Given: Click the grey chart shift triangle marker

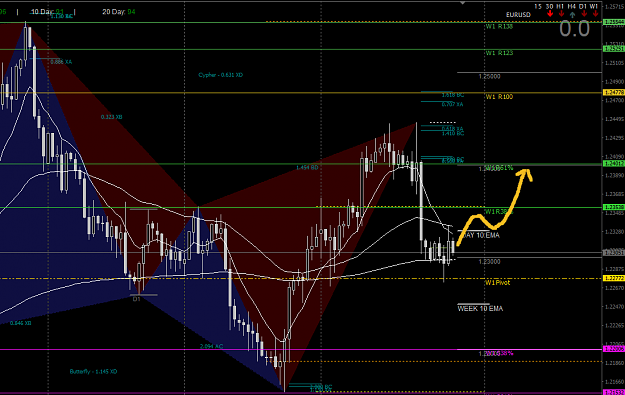Looking at the screenshot, I should click(x=462, y=3).
